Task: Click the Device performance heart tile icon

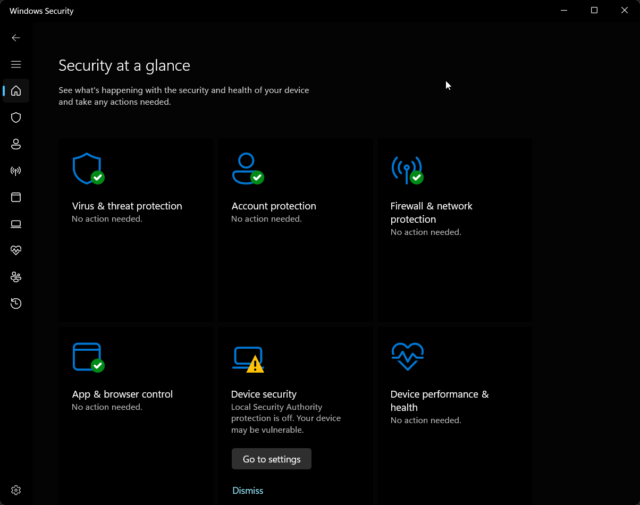Action: pos(407,356)
